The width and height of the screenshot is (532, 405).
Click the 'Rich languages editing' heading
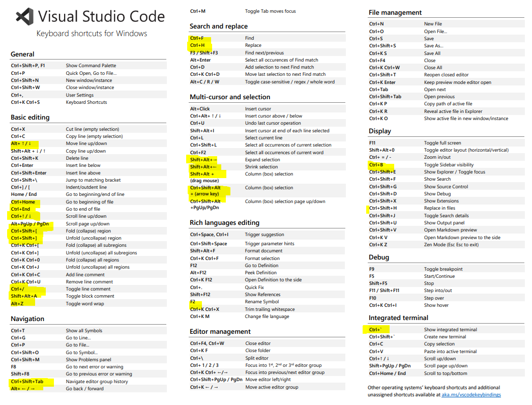pos(225,223)
